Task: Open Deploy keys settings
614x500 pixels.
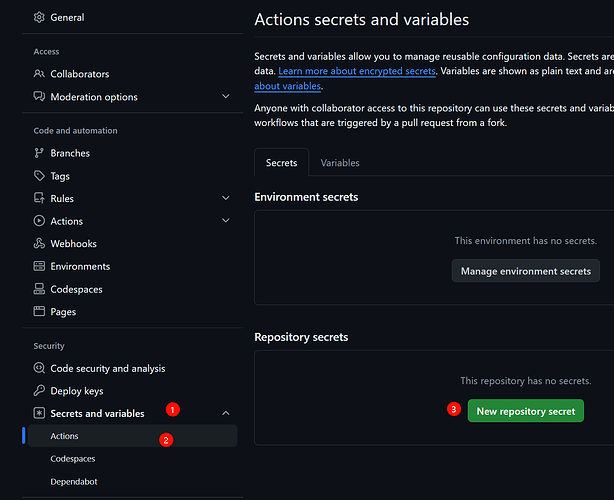Action: 77,391
